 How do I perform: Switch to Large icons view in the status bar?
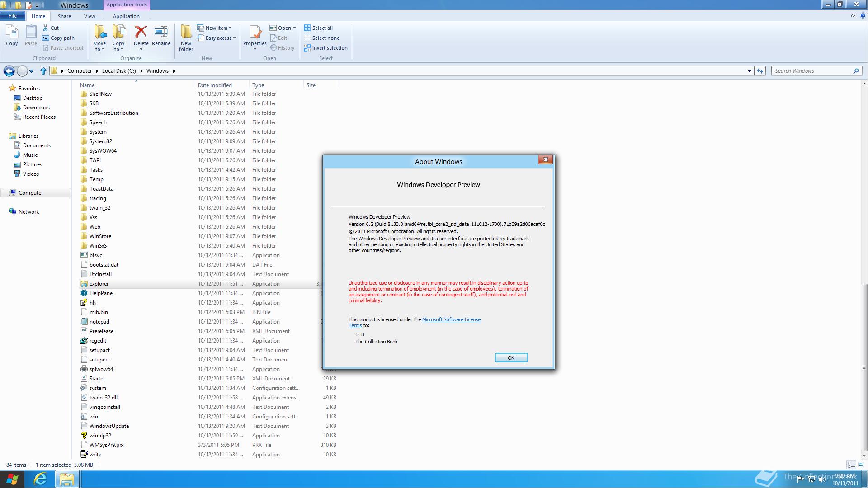pyautogui.click(x=861, y=465)
